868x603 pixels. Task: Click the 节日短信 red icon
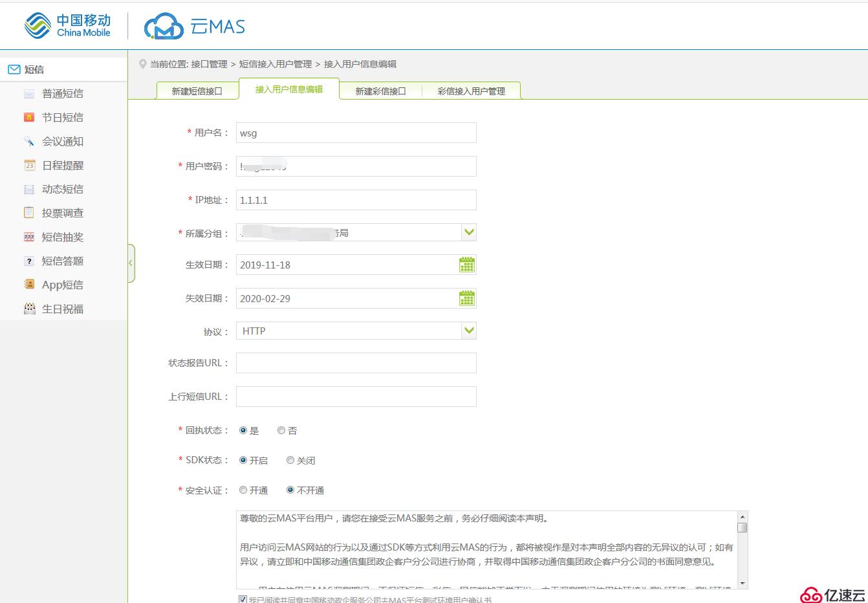[x=29, y=118]
